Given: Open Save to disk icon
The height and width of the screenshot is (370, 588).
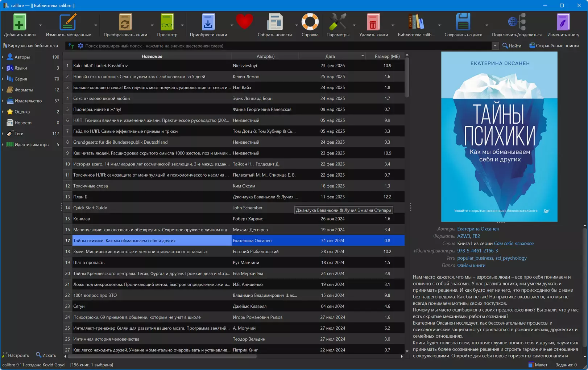Looking at the screenshot, I should point(463,22).
